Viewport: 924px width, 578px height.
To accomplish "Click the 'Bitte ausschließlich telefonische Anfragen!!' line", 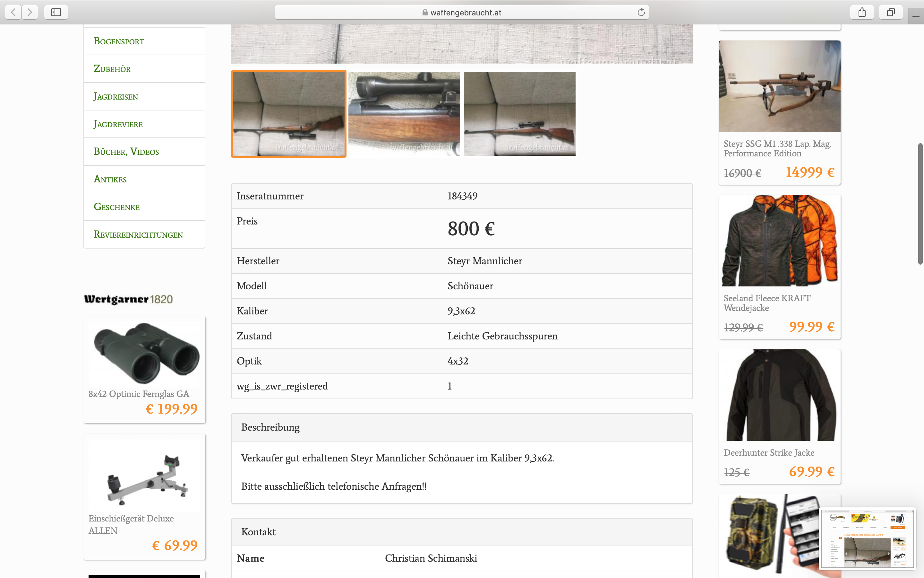I will (x=334, y=486).
